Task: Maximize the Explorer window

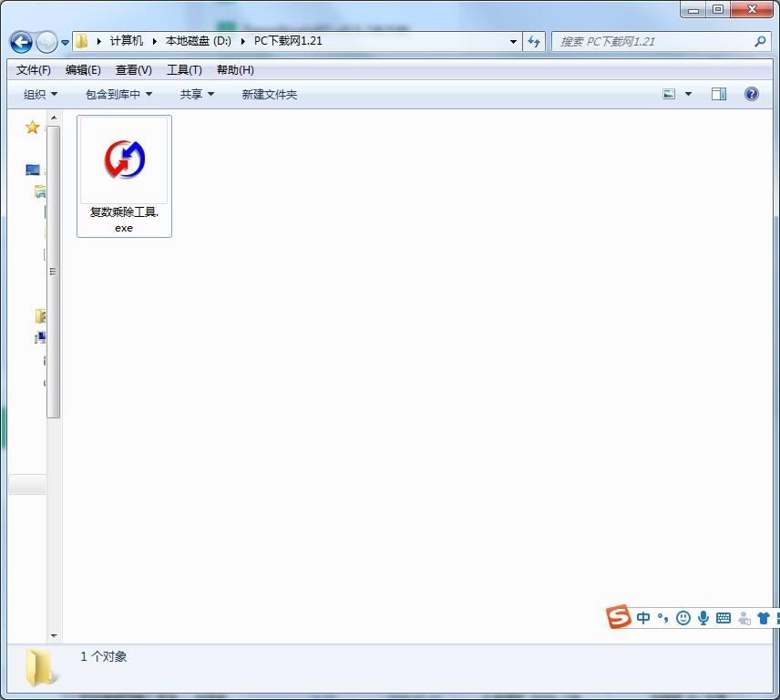Action: (718, 9)
